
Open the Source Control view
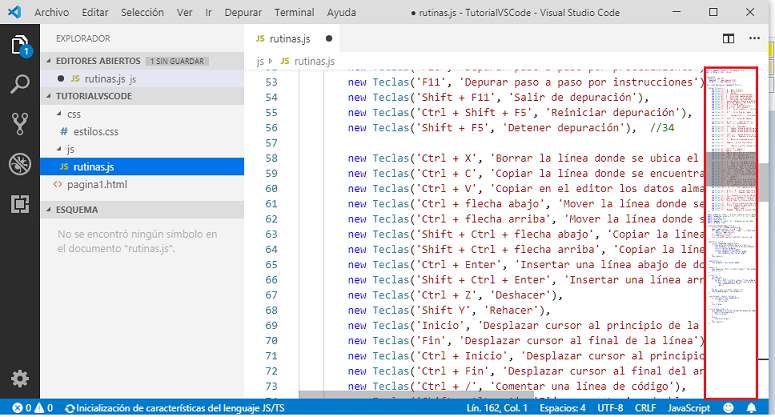pos(20,124)
